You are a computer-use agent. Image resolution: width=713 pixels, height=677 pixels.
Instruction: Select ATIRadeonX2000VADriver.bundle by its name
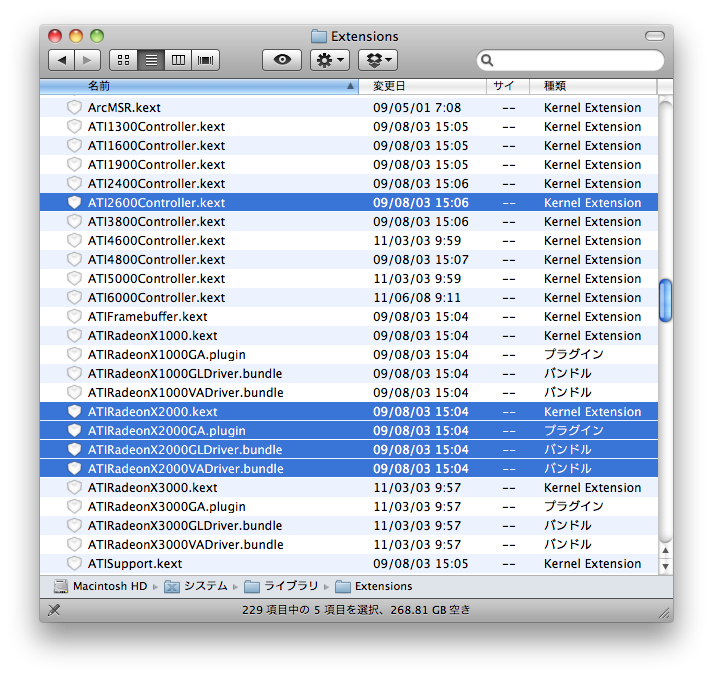[186, 469]
